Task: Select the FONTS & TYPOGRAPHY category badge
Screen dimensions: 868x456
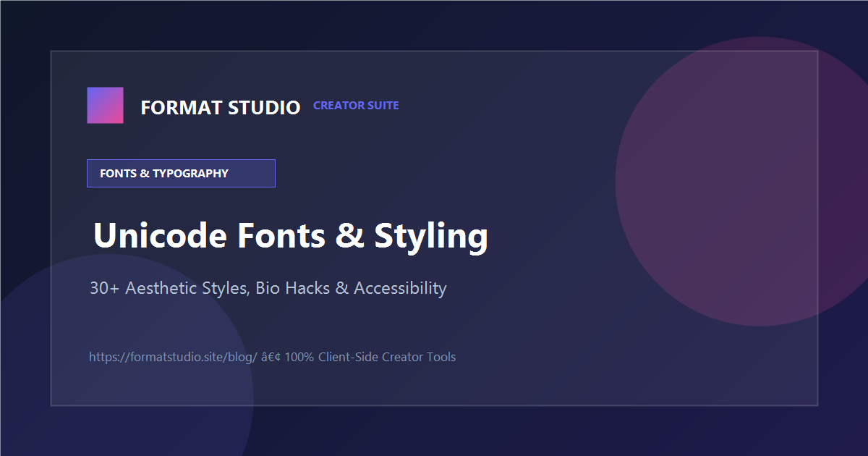Action: (x=181, y=173)
